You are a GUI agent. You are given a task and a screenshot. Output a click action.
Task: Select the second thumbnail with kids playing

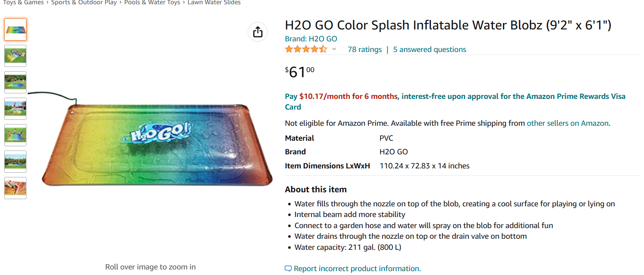(x=15, y=56)
